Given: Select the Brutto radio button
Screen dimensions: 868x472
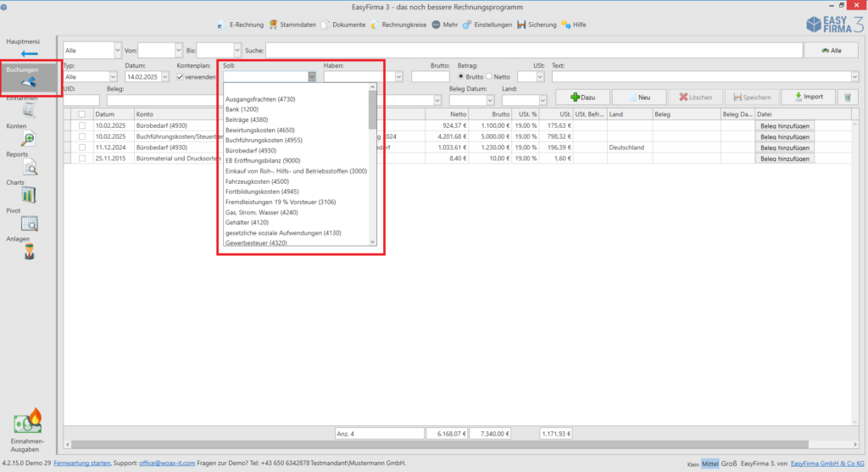Looking at the screenshot, I should point(460,76).
